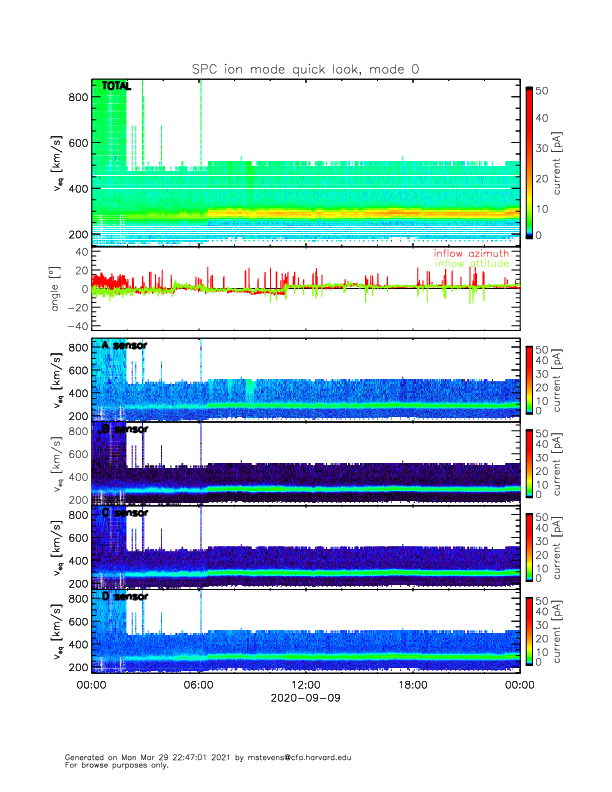Click the green 'inflow altitude' legend text
This screenshot has width=612, height=792.
[470, 264]
